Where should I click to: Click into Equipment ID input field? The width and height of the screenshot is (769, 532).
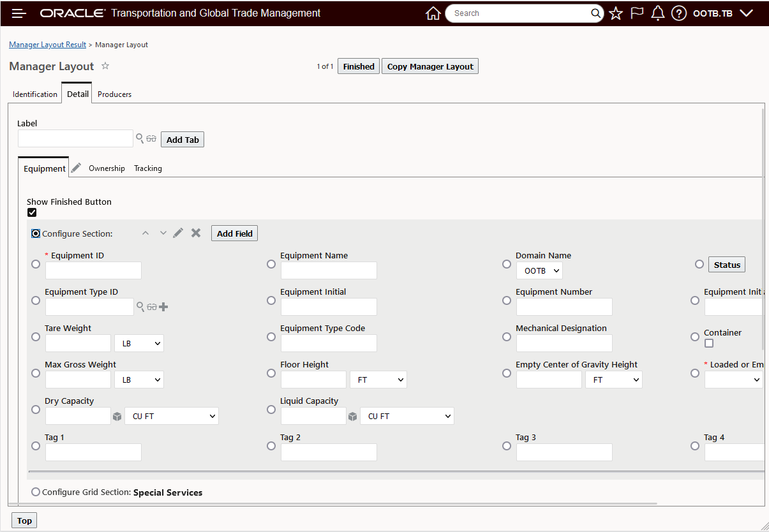(x=93, y=270)
